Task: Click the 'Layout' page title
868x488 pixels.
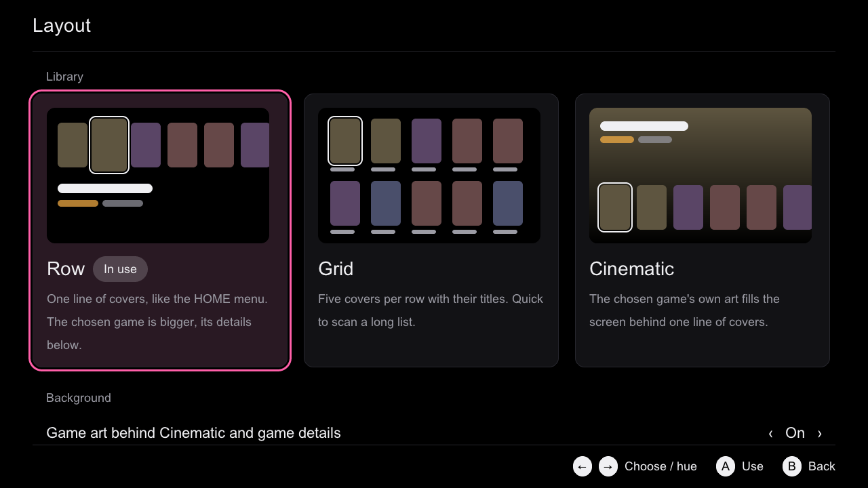Action: point(62,26)
